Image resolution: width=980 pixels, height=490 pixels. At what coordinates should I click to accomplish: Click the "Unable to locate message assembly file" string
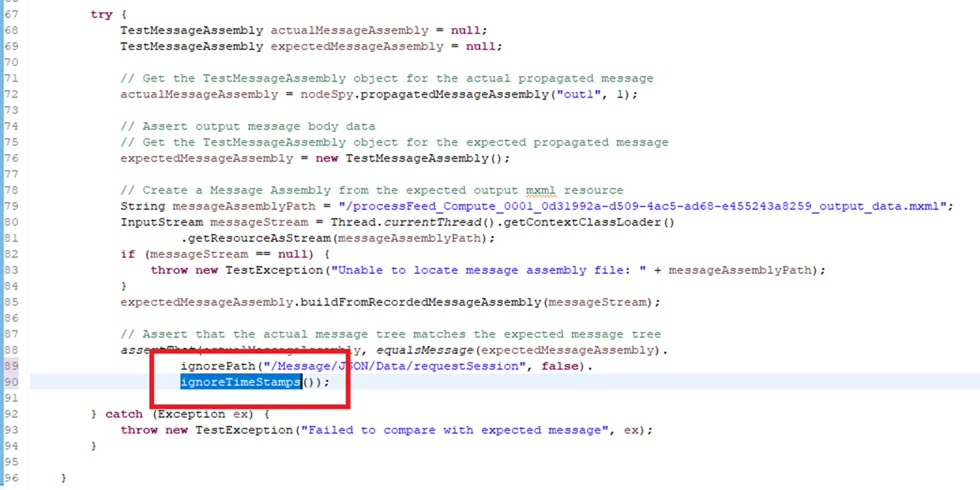point(488,270)
